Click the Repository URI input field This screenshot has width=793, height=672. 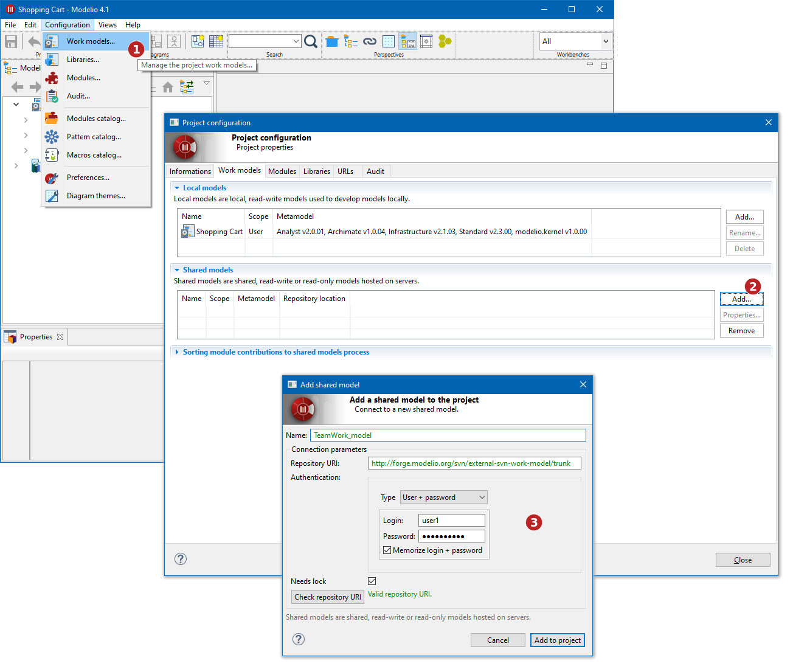pyautogui.click(x=474, y=463)
